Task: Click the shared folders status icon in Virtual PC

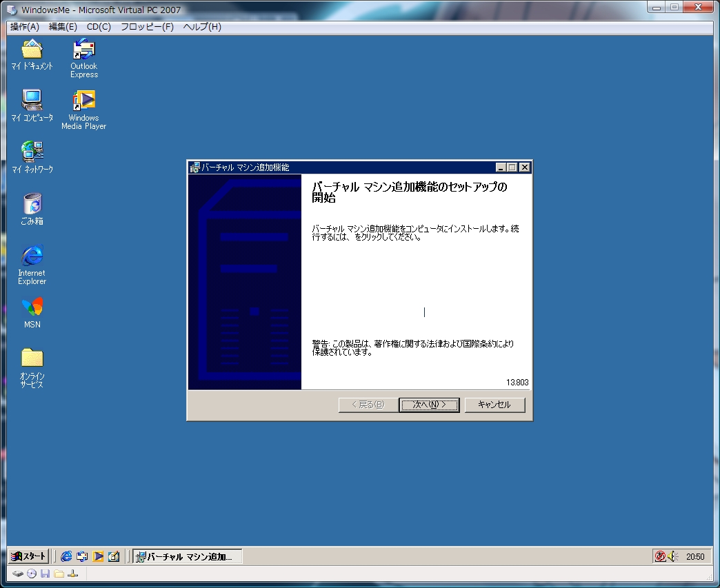Action: pos(59,574)
